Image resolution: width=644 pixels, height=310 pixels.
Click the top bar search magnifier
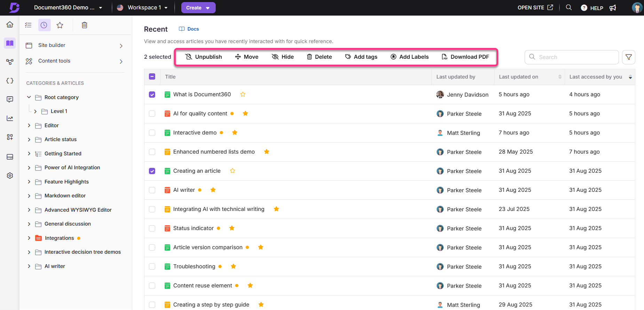[x=569, y=7]
